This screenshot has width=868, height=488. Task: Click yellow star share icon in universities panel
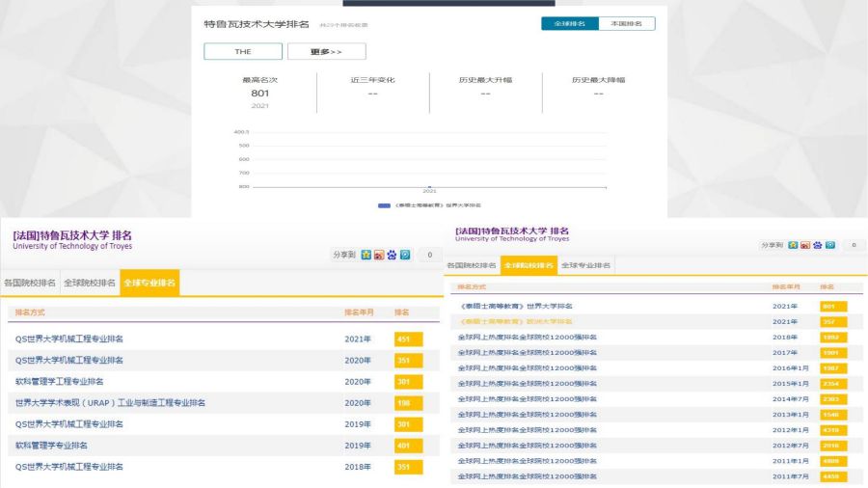coord(794,245)
